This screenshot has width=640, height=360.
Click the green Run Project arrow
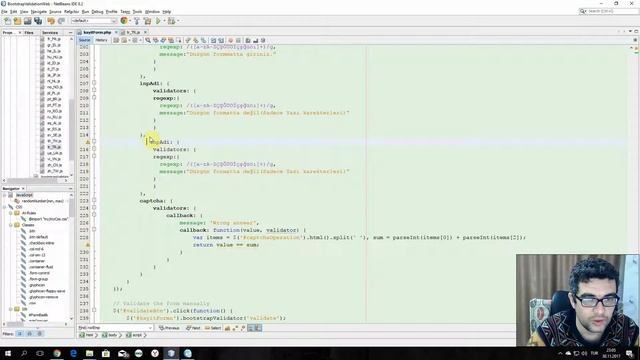[158, 21]
